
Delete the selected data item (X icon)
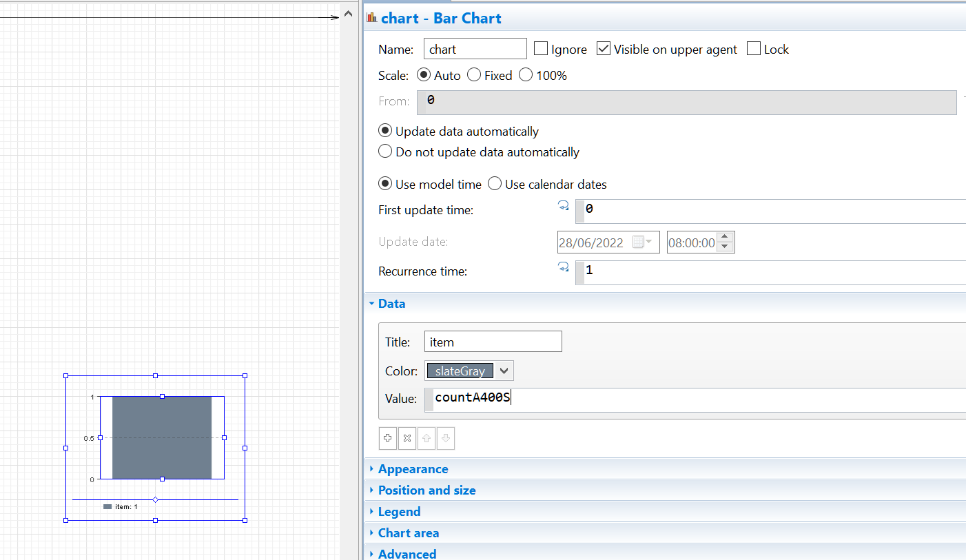point(407,438)
